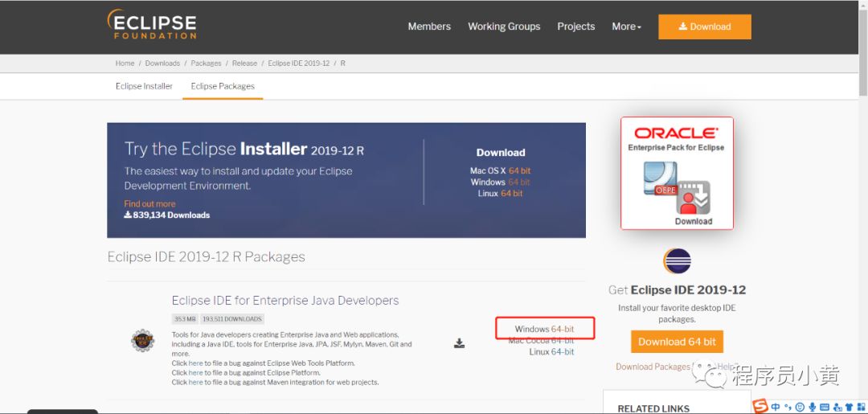Viewport: 868px width, 414px height.
Task: Open the Find out more link
Action: 149,203
